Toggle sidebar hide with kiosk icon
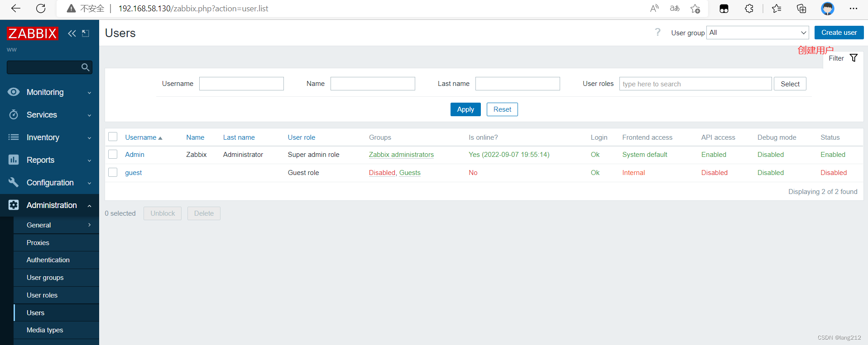The height and width of the screenshot is (345, 868). tap(86, 33)
